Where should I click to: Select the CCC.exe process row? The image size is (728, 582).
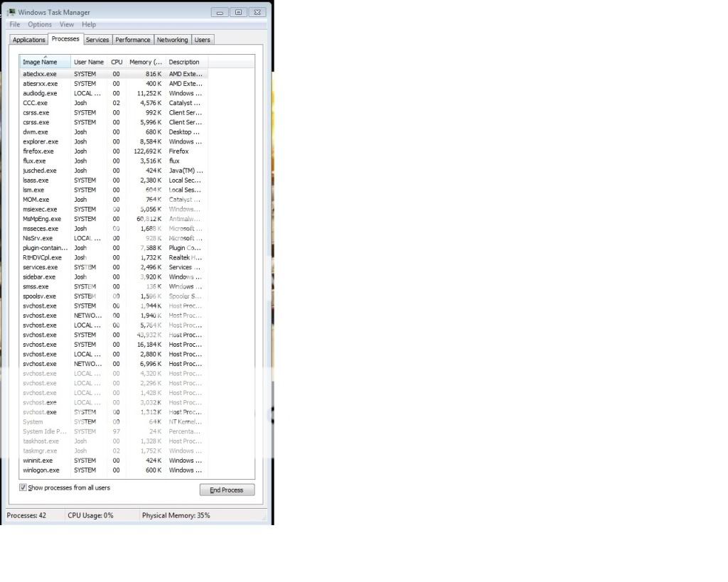point(36,103)
